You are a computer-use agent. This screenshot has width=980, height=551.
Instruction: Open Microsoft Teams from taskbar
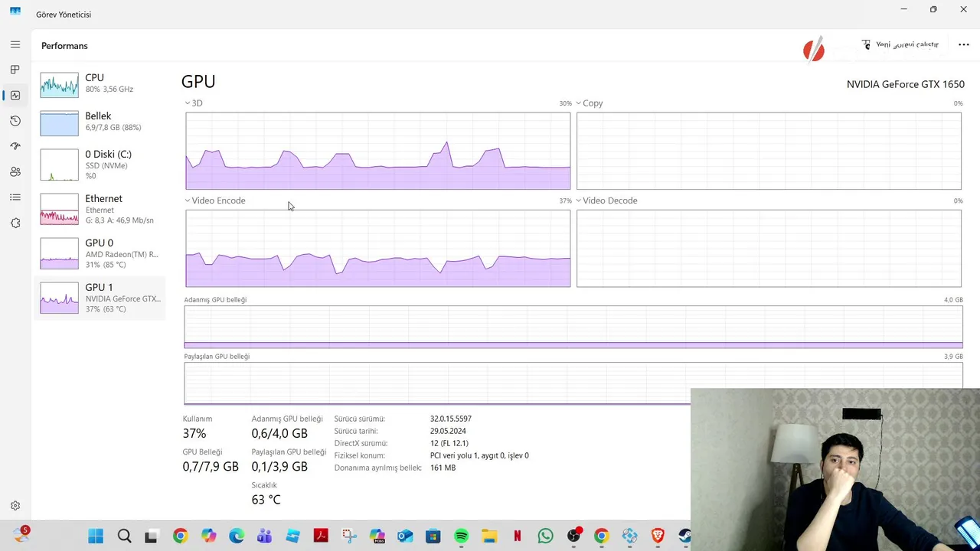tap(264, 536)
